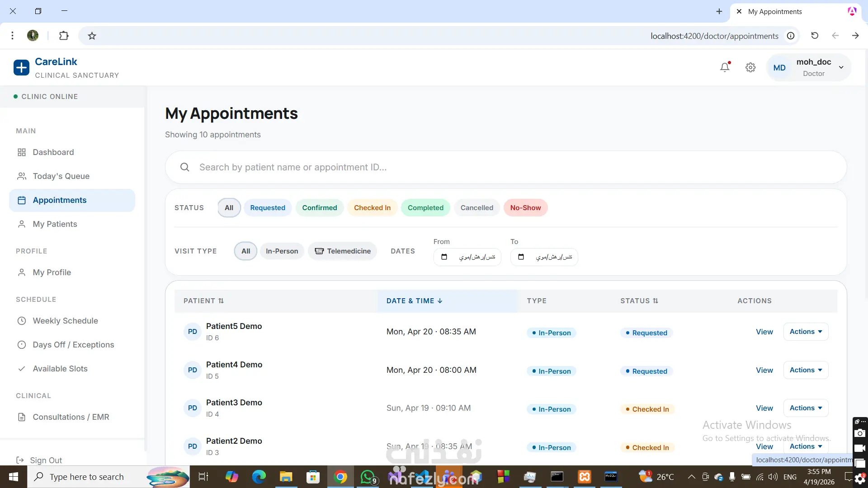The width and height of the screenshot is (868, 488).
Task: Sort table by Date & Time column
Action: pyautogui.click(x=415, y=301)
